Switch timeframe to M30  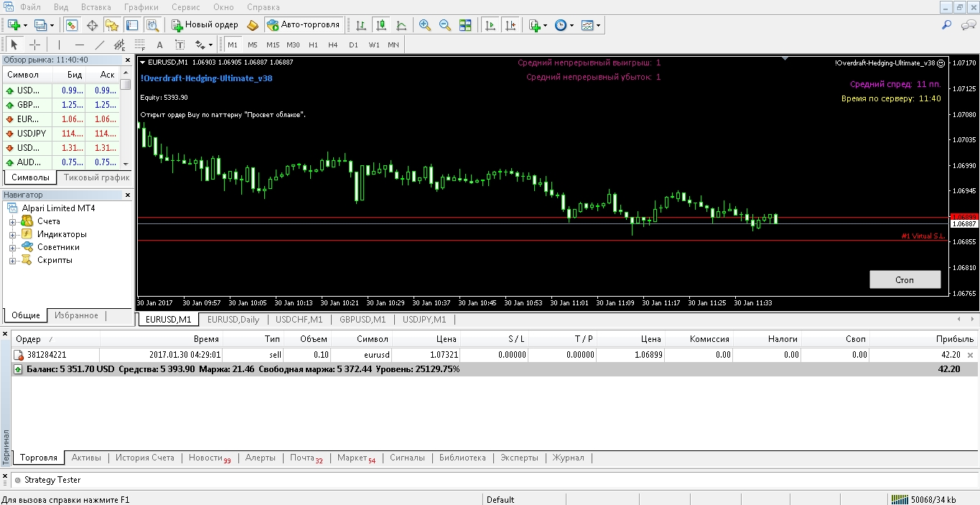coord(293,45)
